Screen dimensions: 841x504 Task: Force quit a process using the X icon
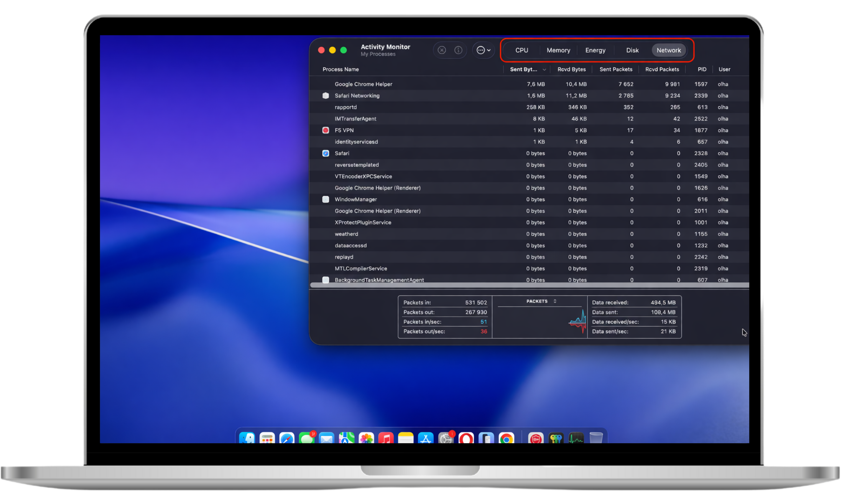[442, 50]
